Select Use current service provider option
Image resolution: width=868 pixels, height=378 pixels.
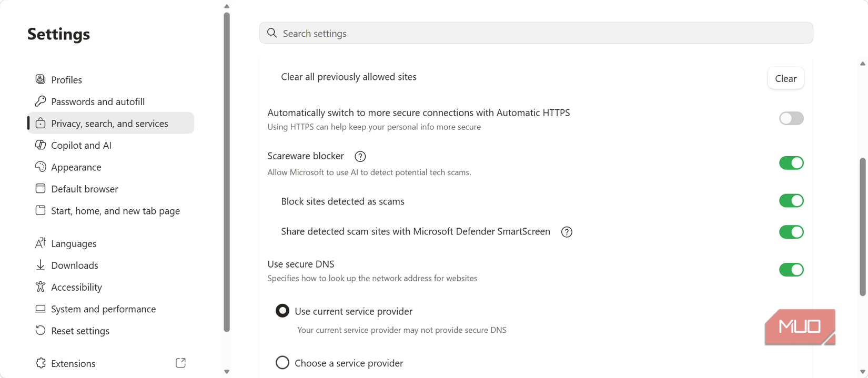coord(282,311)
